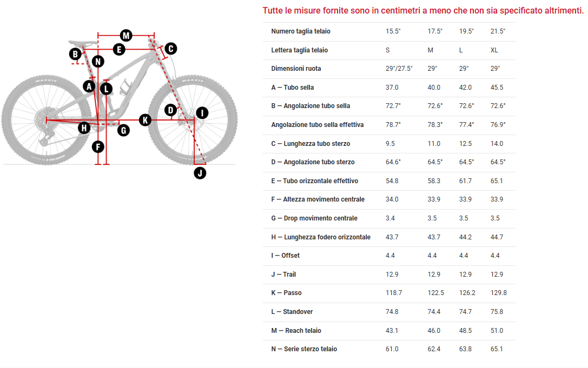
Task: Click the M marker on bike diagram
Action: coord(126,36)
